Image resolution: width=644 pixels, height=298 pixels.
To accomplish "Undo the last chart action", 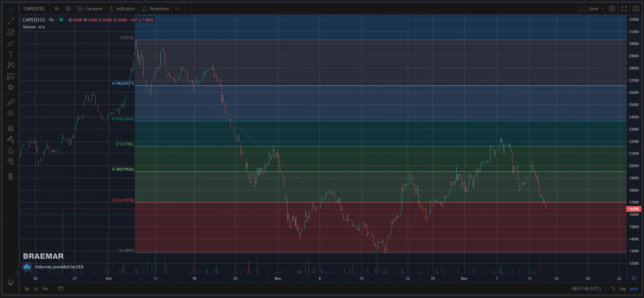I will 177,9.
